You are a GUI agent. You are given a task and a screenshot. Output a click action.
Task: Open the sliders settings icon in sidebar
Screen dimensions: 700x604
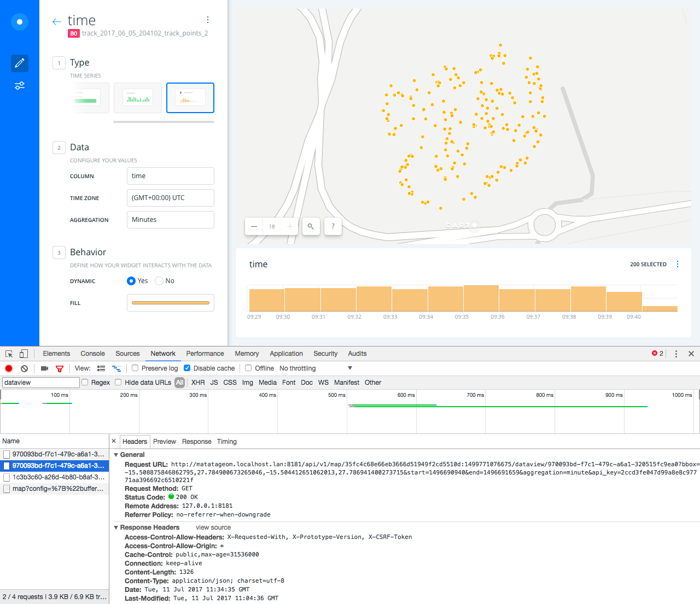(x=20, y=86)
